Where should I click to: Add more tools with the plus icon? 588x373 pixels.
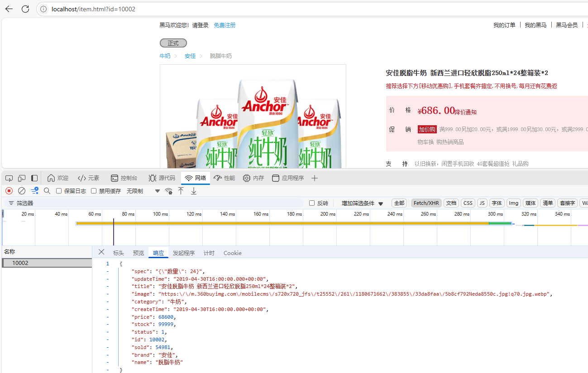(315, 178)
